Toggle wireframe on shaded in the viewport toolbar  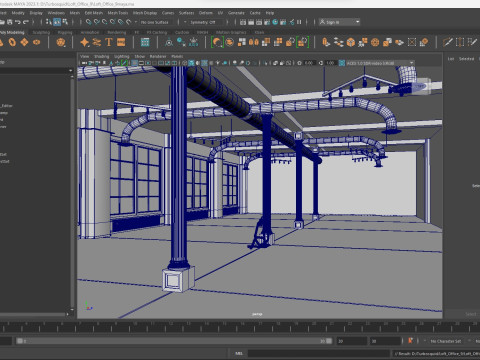[x=204, y=63]
